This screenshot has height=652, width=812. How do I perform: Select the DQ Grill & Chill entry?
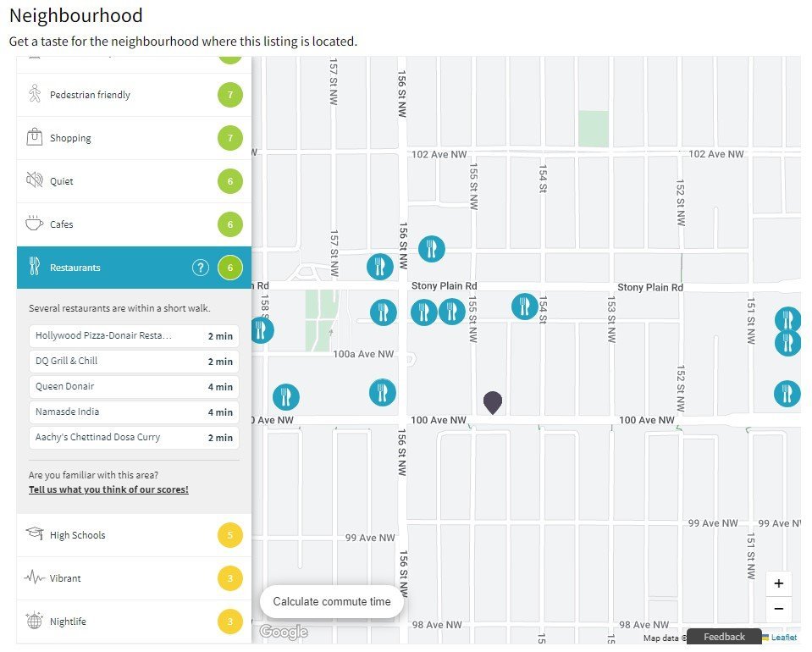click(134, 361)
